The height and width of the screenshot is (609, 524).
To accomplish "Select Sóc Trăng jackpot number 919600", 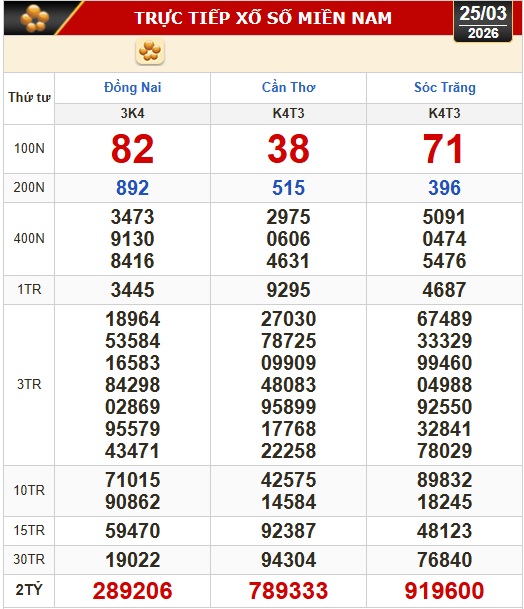I will (x=444, y=591).
